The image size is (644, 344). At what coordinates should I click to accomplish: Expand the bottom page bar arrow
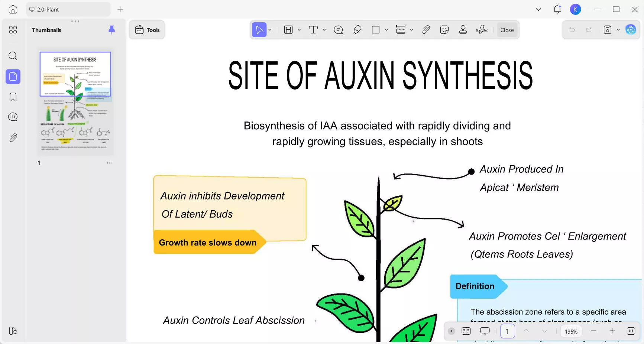pyautogui.click(x=452, y=331)
